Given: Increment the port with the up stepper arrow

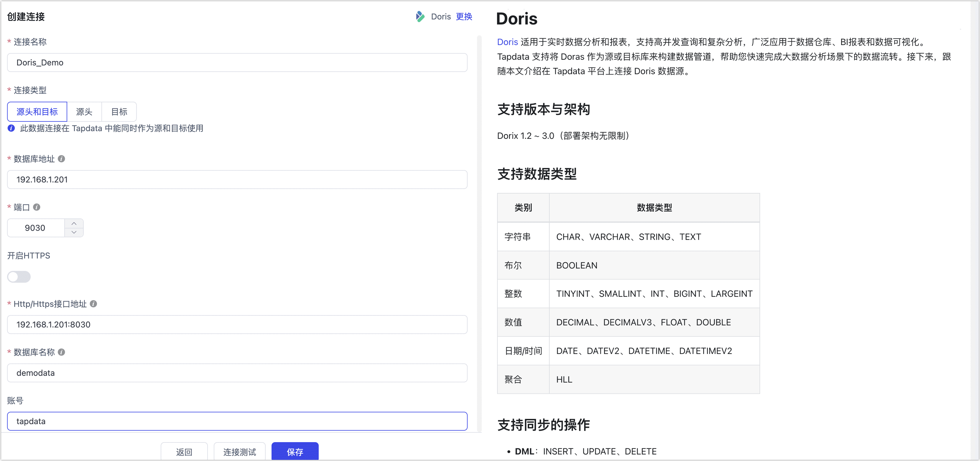Looking at the screenshot, I should tap(74, 223).
